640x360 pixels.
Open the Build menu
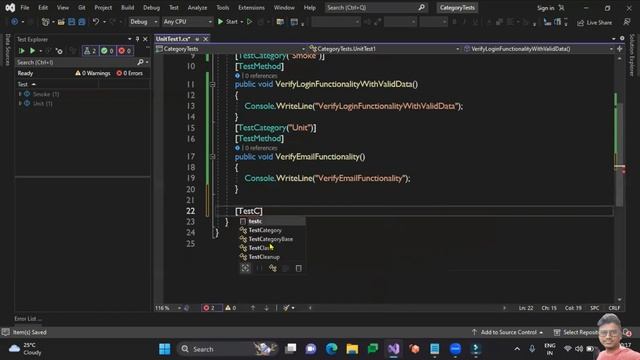[127, 7]
